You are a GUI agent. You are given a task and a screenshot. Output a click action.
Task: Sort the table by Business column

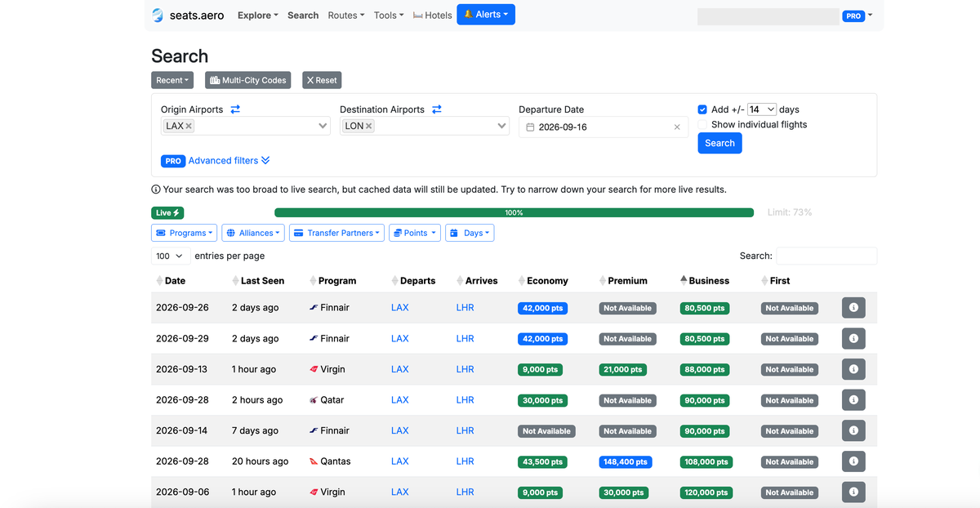coord(708,281)
